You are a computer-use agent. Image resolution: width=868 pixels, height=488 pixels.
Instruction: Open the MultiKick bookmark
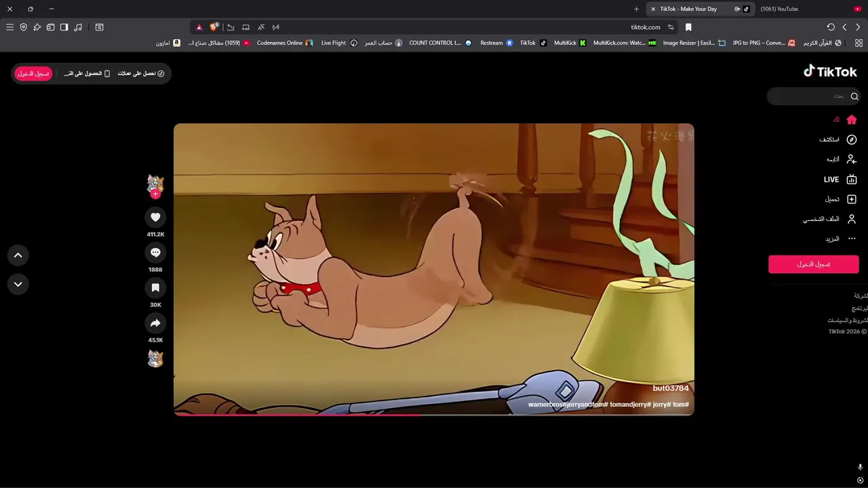[x=570, y=43]
